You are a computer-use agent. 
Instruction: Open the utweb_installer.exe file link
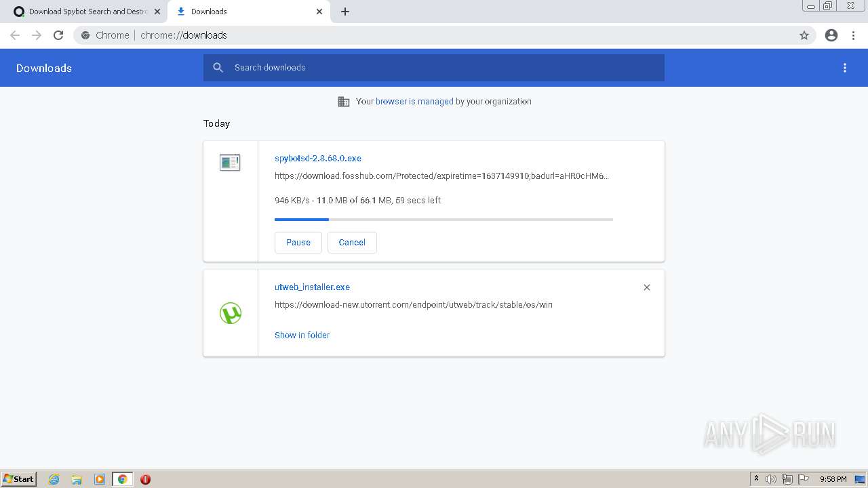coord(312,287)
